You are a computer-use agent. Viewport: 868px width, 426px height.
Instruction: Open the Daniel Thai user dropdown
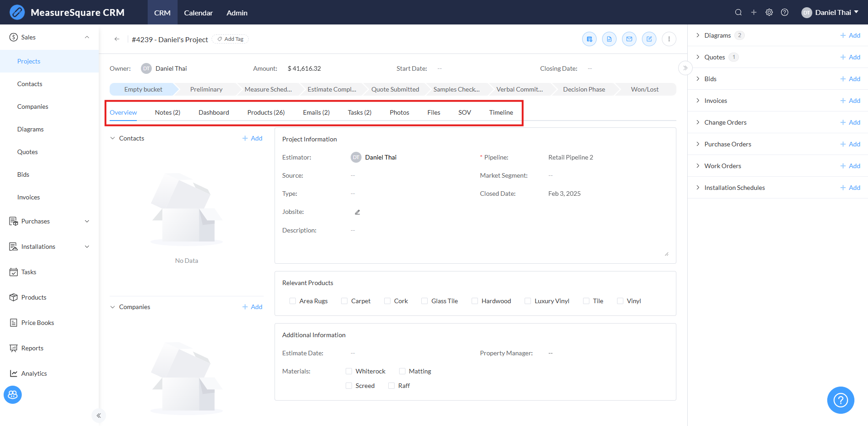830,12
